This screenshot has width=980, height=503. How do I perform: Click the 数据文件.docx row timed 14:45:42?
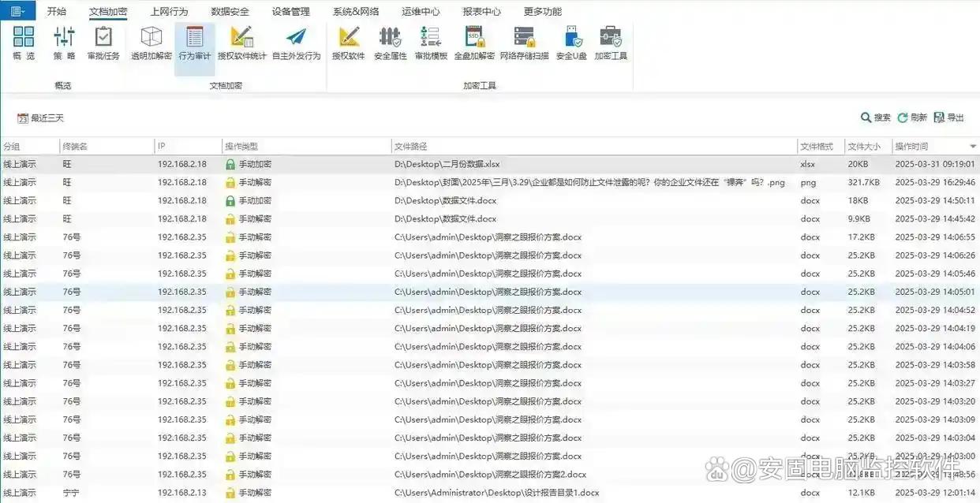coord(490,218)
